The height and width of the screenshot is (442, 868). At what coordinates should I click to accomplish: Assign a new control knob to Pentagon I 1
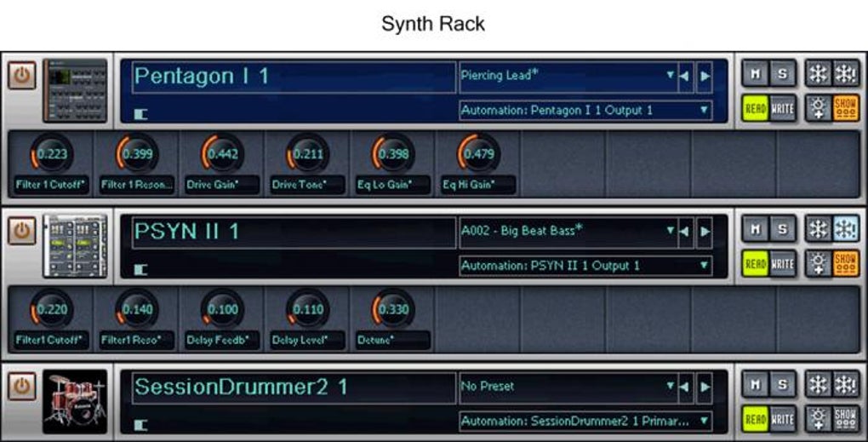click(x=818, y=108)
